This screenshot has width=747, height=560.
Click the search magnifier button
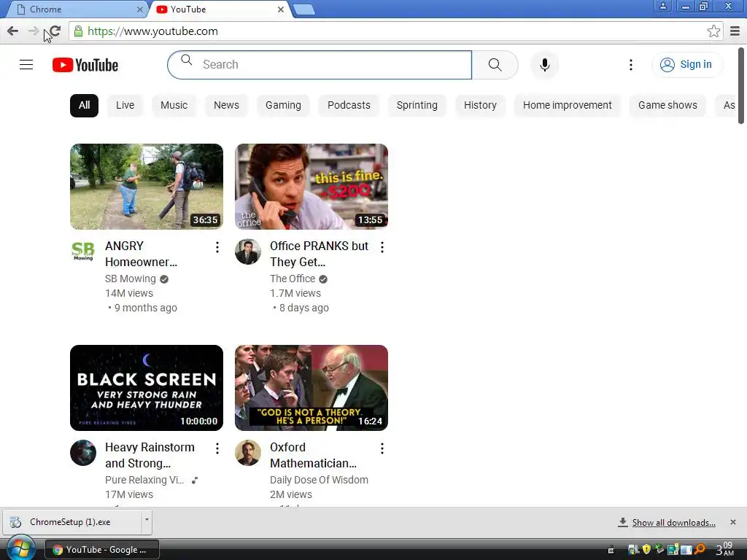[495, 65]
